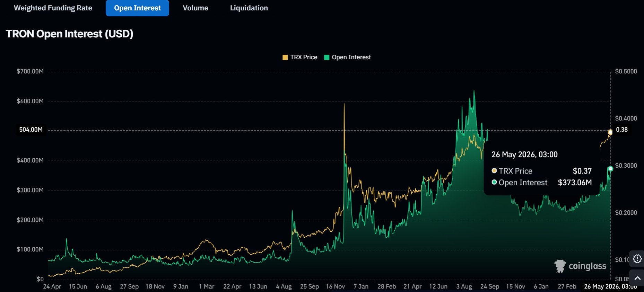Click the 4 Aug date label

click(284, 286)
